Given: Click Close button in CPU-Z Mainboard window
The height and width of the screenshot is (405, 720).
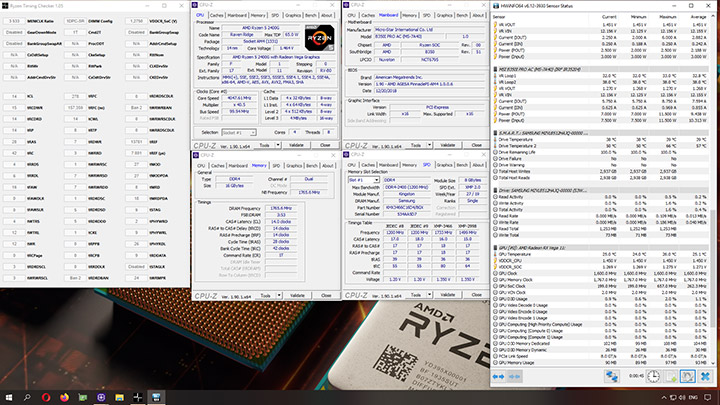Looking at the screenshot, I should (x=476, y=145).
